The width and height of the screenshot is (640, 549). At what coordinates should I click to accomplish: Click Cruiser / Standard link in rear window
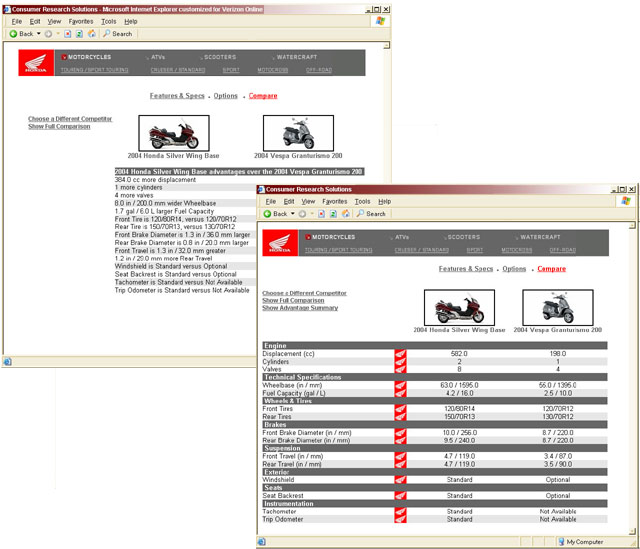tap(178, 70)
